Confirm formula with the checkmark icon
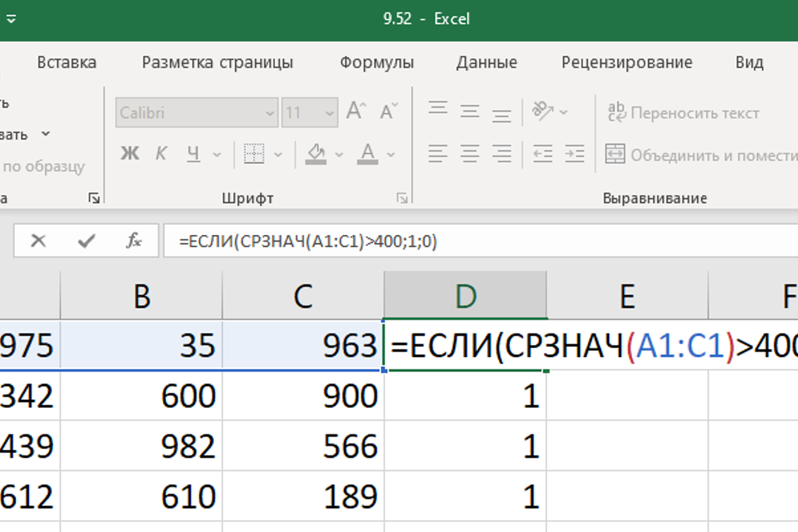The image size is (798, 532). (x=86, y=241)
